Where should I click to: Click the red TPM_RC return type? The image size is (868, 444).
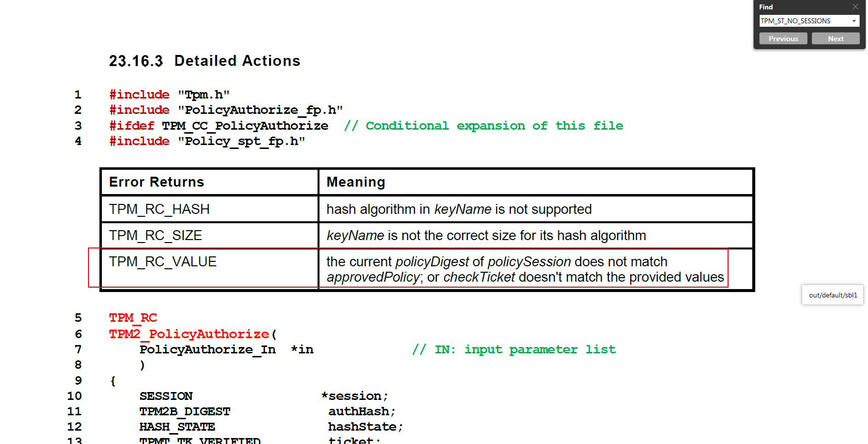coord(133,318)
